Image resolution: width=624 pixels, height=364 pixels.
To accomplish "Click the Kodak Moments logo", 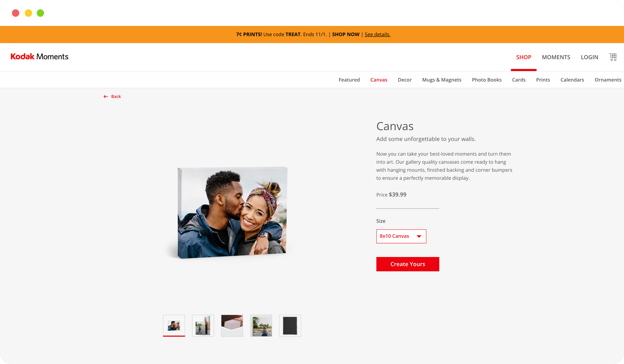I will point(39,57).
